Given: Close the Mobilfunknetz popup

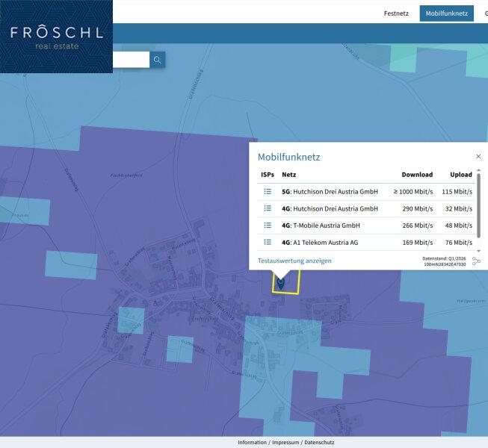Looking at the screenshot, I should (478, 156).
